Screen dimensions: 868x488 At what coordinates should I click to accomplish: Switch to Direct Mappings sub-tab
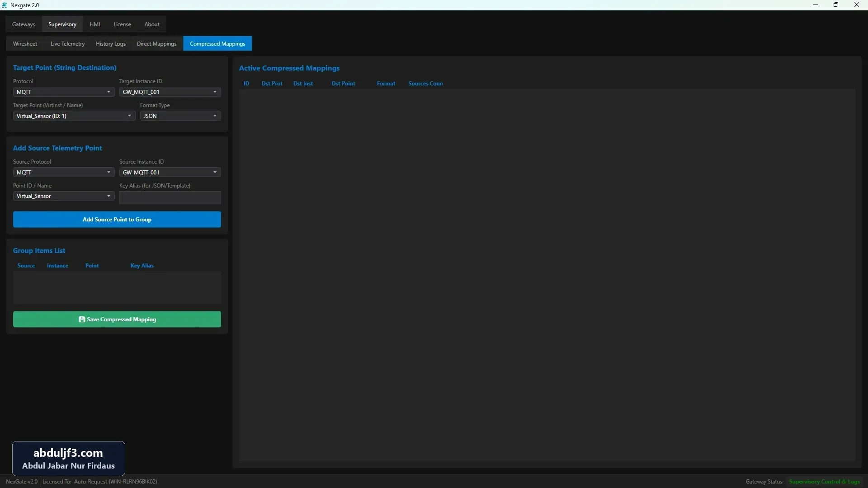(156, 44)
